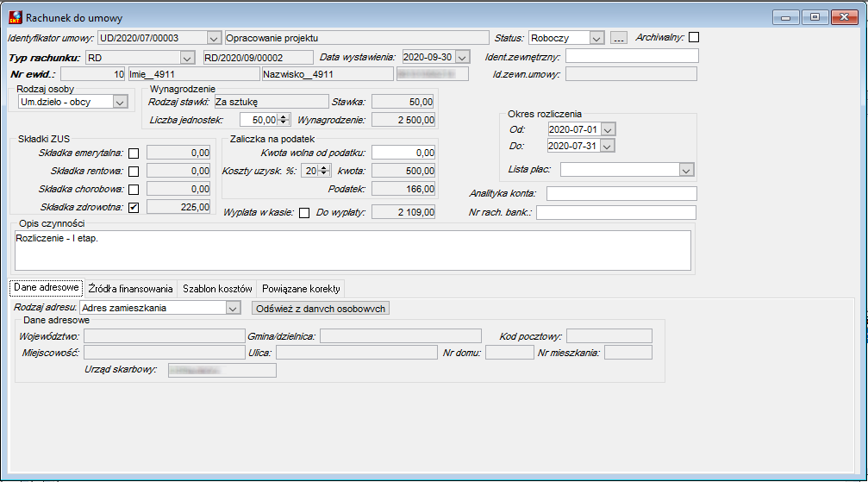Open the Data wystawienia date picker

click(x=463, y=57)
